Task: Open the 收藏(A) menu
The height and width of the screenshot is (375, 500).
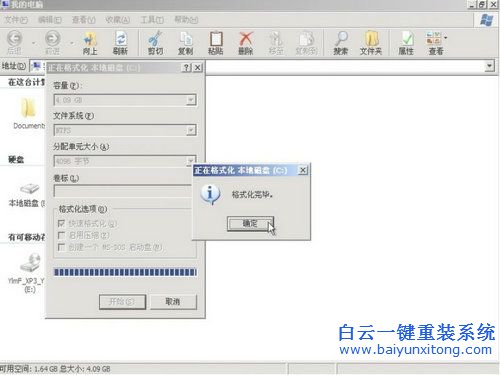Action: pyautogui.click(x=117, y=20)
